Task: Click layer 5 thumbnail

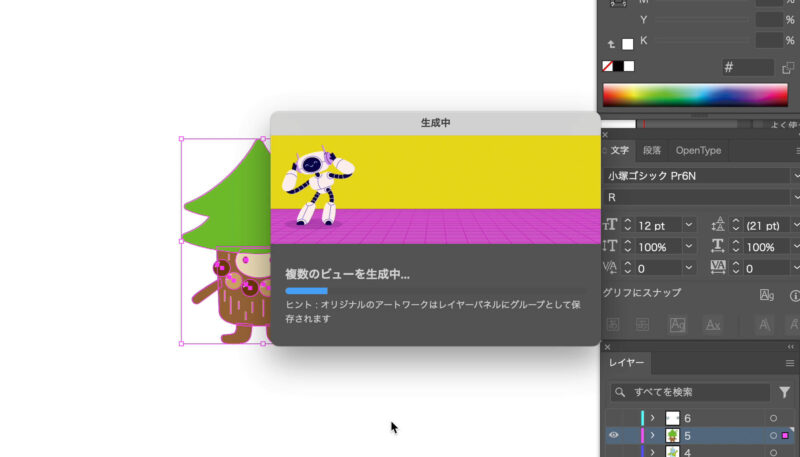Action: pos(672,436)
